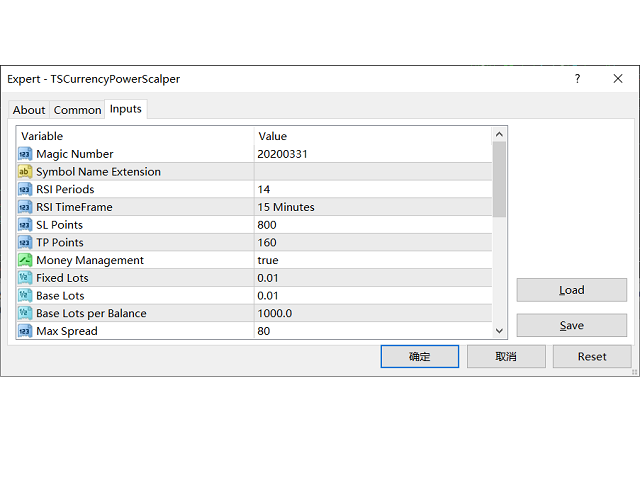Click the RSI TimeFrame type icon
This screenshot has width=640, height=480.
point(24,207)
